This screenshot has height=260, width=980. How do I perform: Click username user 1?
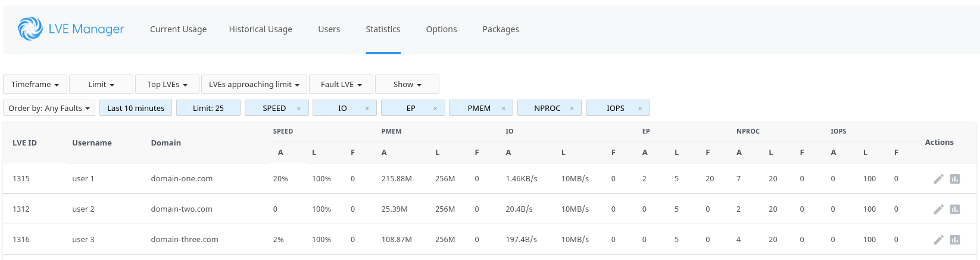[x=83, y=179]
